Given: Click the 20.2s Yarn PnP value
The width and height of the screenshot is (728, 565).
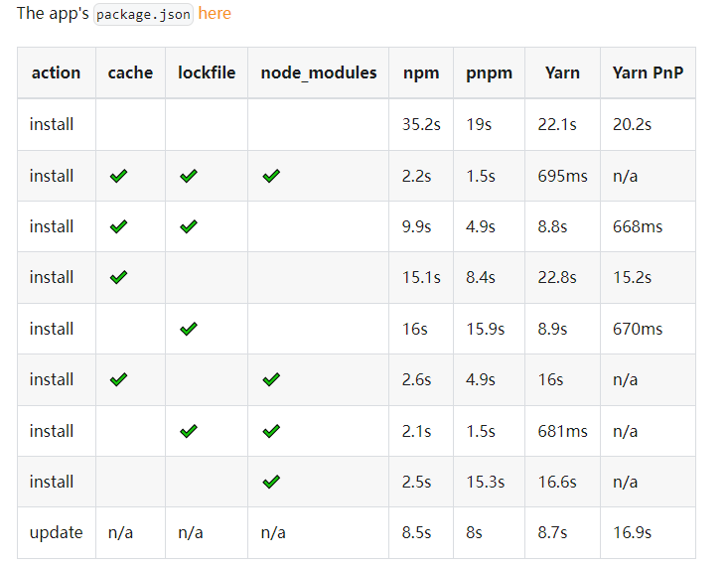Looking at the screenshot, I should [632, 124].
